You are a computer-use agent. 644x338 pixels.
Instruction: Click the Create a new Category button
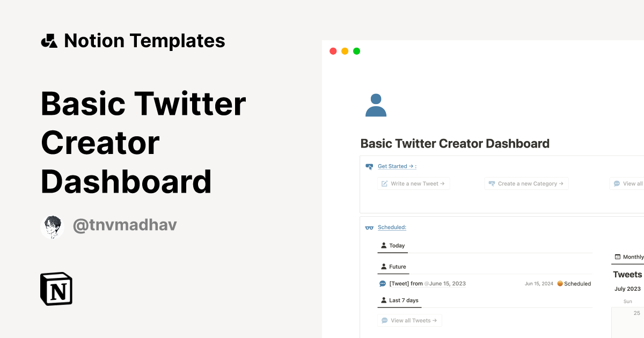point(526,183)
